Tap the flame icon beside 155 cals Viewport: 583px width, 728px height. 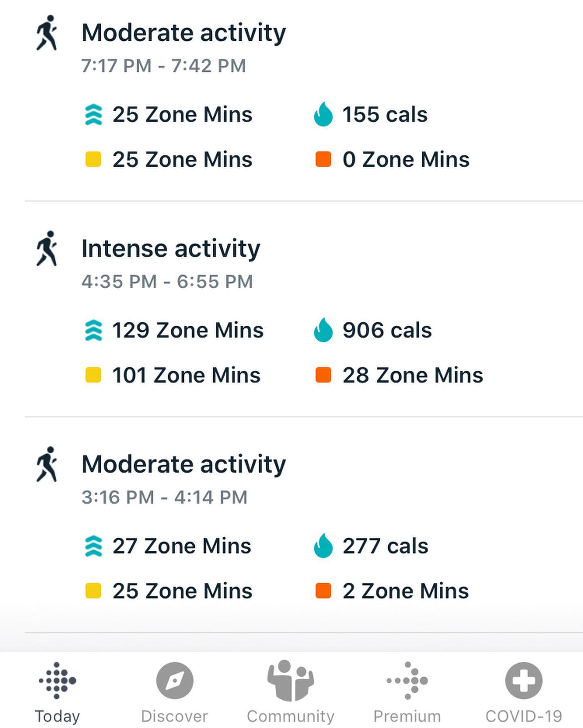point(323,115)
